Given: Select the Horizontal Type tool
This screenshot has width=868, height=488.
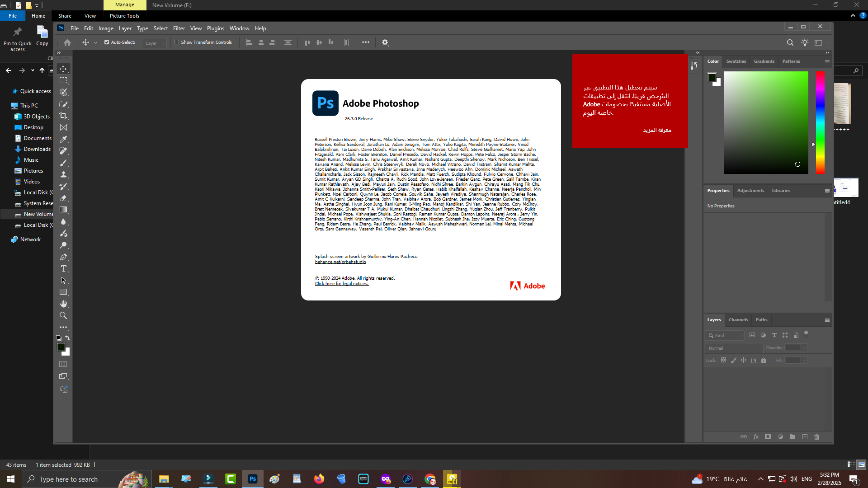Looking at the screenshot, I should pyautogui.click(x=63, y=268).
